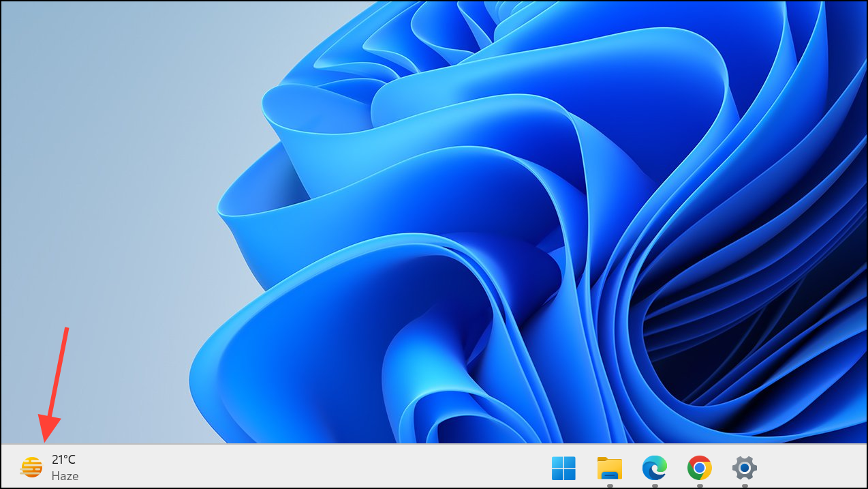Click the orange haze weather icon
The width and height of the screenshot is (868, 489).
(x=31, y=467)
